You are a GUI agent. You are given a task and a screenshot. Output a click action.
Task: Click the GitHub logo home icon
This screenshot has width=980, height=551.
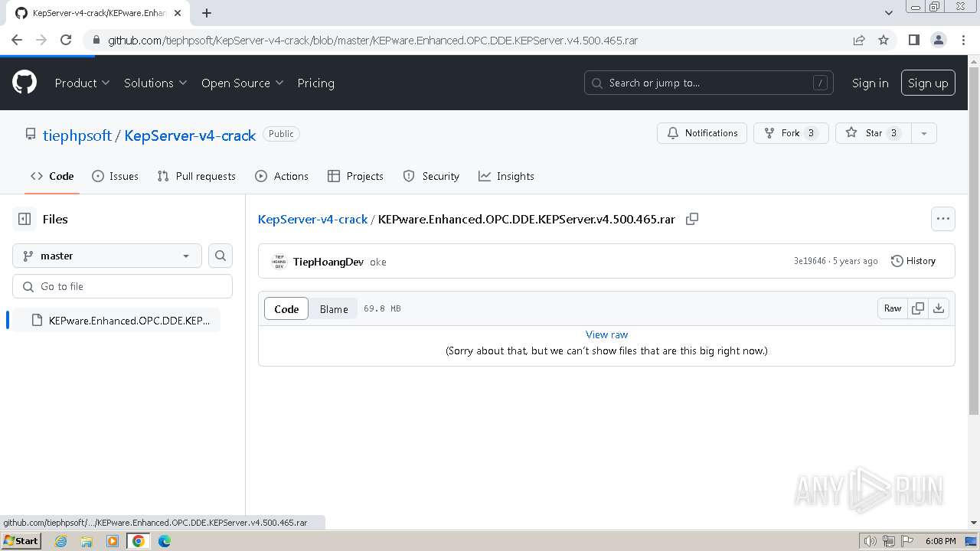pos(24,83)
